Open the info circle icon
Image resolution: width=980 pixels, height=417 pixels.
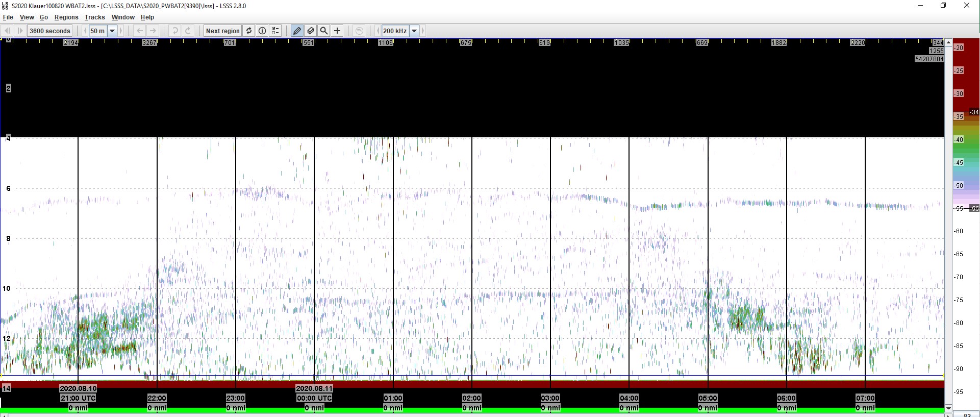[x=262, y=31]
